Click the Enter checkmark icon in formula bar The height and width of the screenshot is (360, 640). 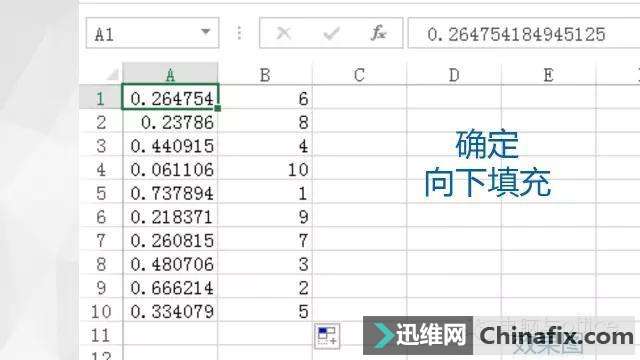[x=331, y=33]
